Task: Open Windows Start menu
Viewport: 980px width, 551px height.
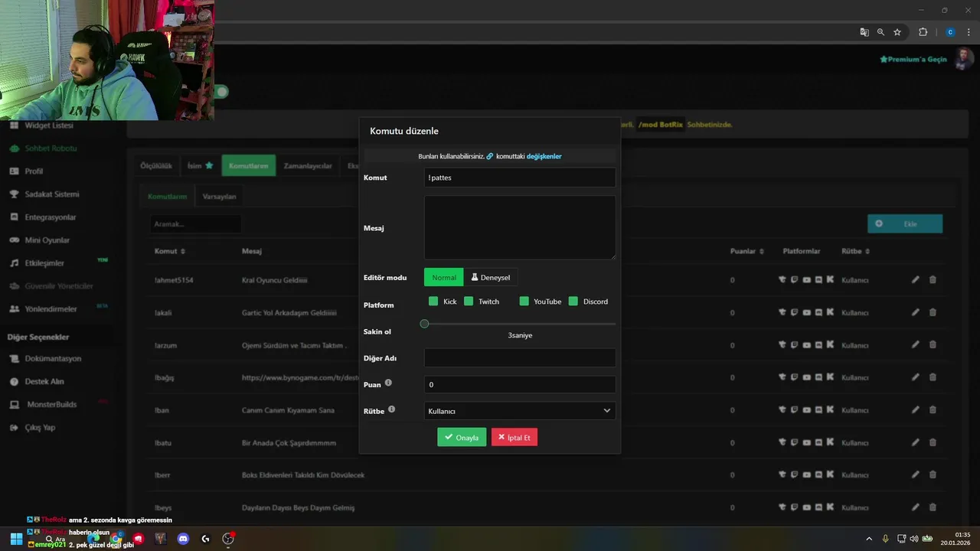Action: pyautogui.click(x=16, y=539)
